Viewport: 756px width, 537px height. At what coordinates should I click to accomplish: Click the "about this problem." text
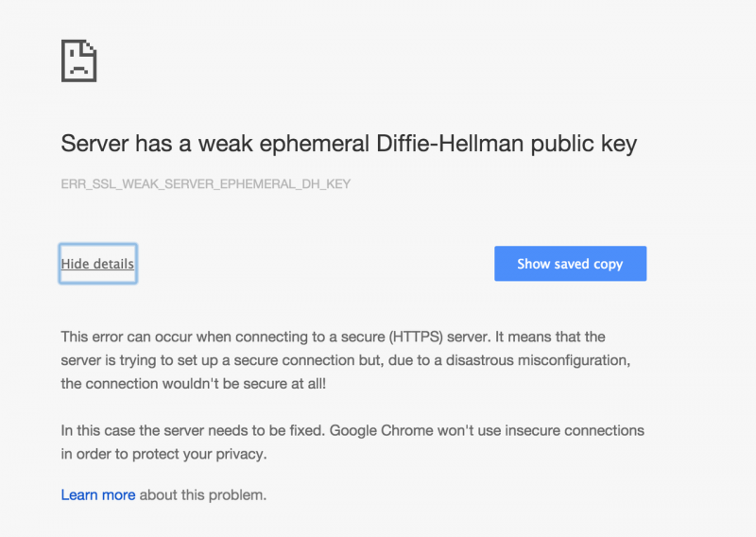click(203, 494)
